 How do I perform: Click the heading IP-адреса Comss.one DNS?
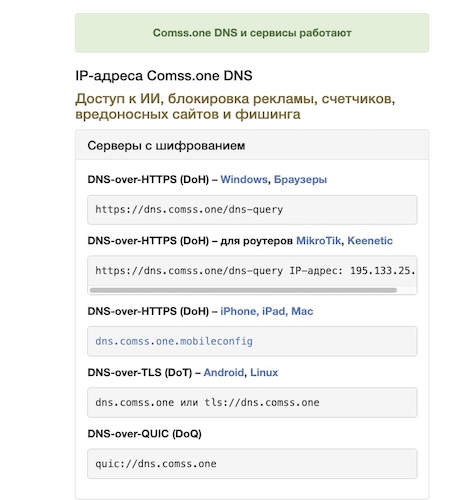tap(164, 76)
